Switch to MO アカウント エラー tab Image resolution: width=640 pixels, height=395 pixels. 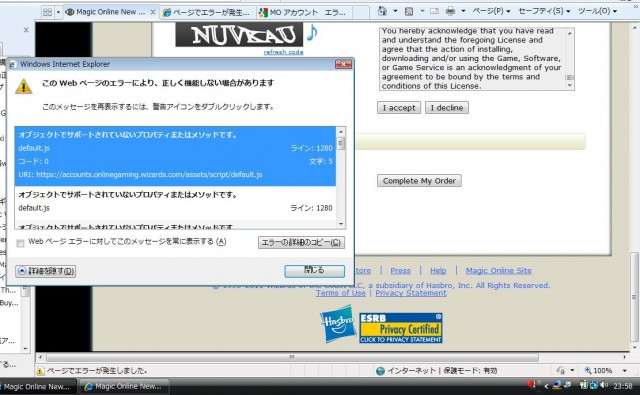[x=302, y=13]
